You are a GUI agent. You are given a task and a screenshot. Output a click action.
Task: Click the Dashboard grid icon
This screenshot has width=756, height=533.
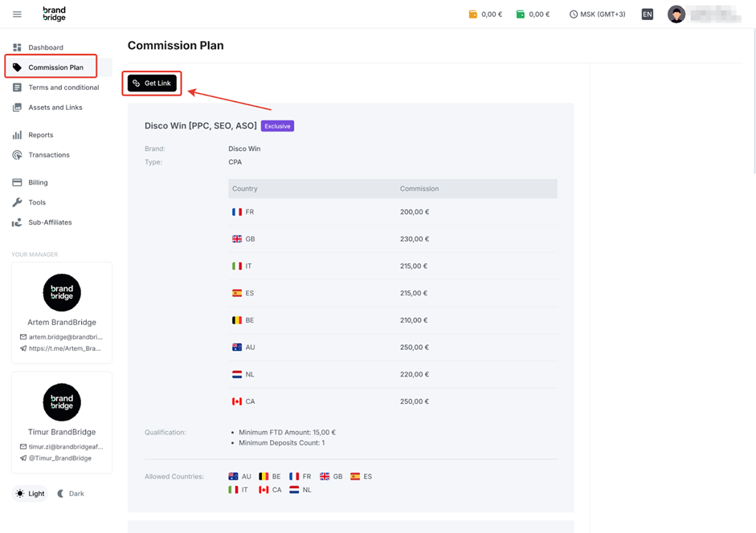click(17, 47)
